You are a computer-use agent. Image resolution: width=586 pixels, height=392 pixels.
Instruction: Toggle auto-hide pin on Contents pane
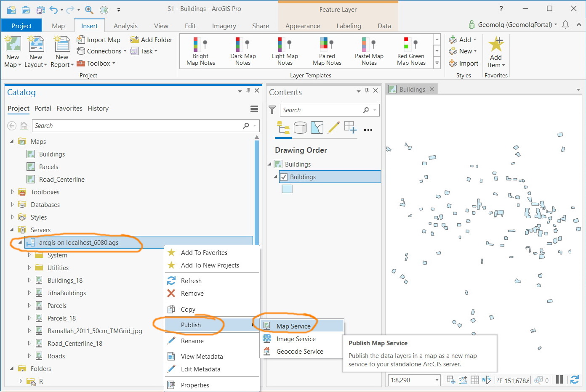(x=367, y=90)
